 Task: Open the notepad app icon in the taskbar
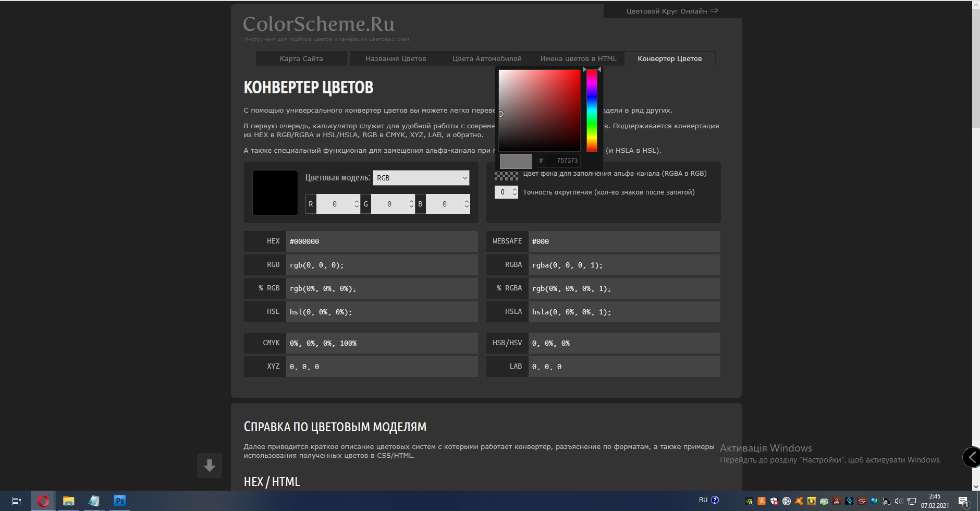94,501
